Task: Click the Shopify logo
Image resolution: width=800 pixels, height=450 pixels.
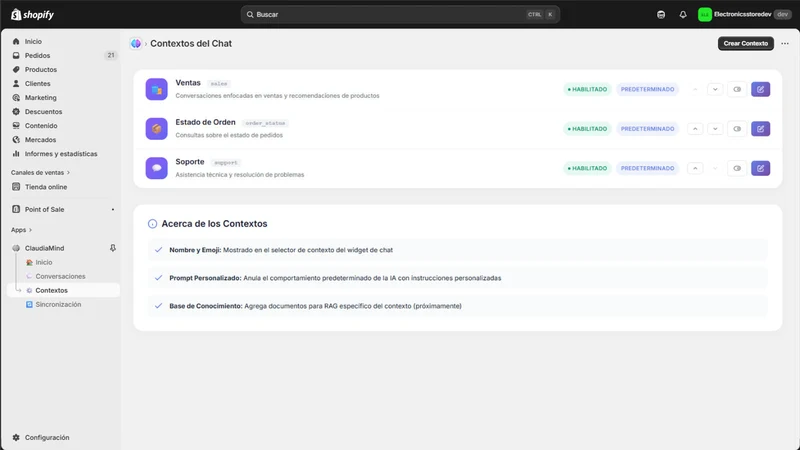Action: 32,14
